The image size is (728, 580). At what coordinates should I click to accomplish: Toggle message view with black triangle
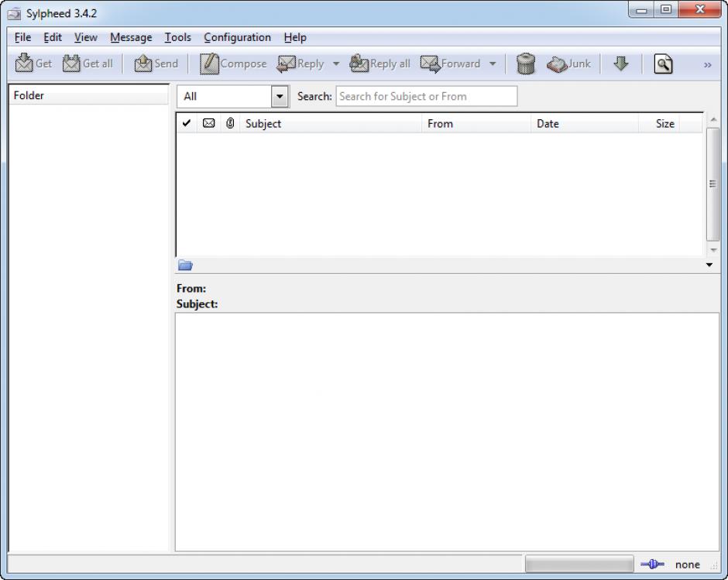(709, 265)
